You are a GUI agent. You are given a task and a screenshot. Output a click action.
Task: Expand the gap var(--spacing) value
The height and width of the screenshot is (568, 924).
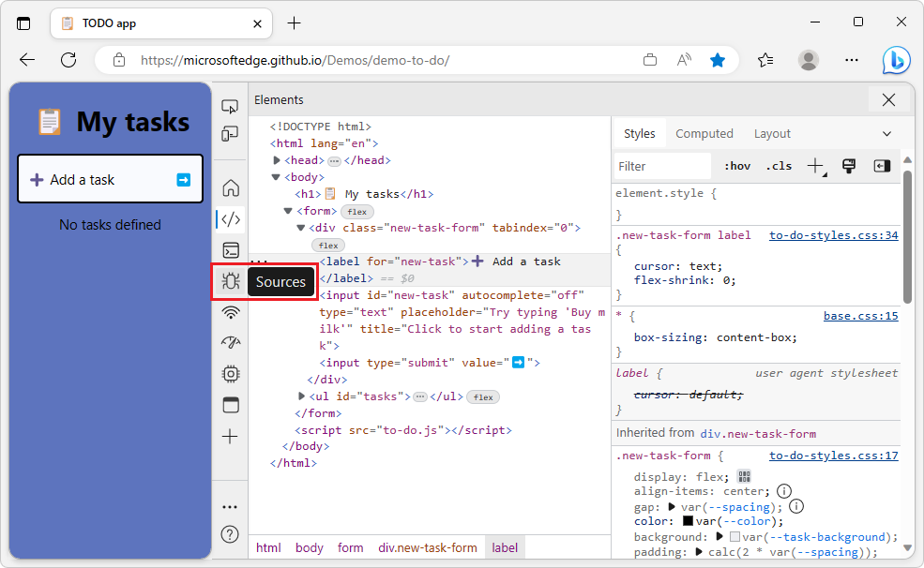click(x=672, y=507)
